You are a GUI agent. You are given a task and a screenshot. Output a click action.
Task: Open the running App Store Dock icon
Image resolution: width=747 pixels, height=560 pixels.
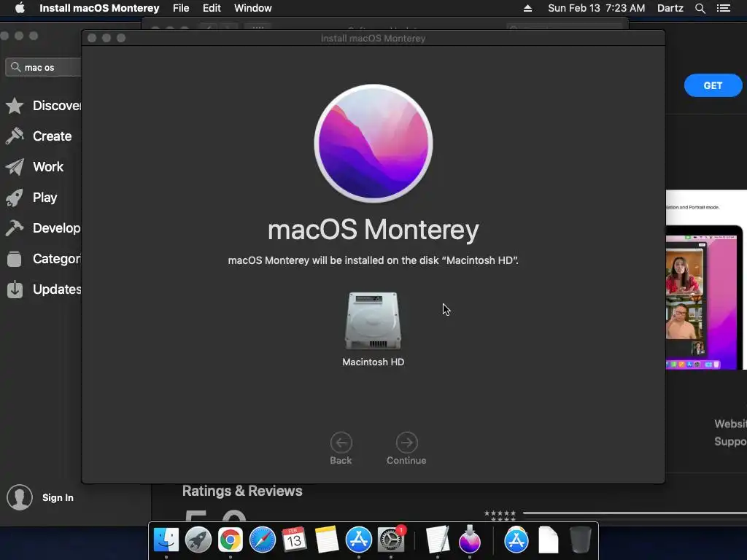359,540
